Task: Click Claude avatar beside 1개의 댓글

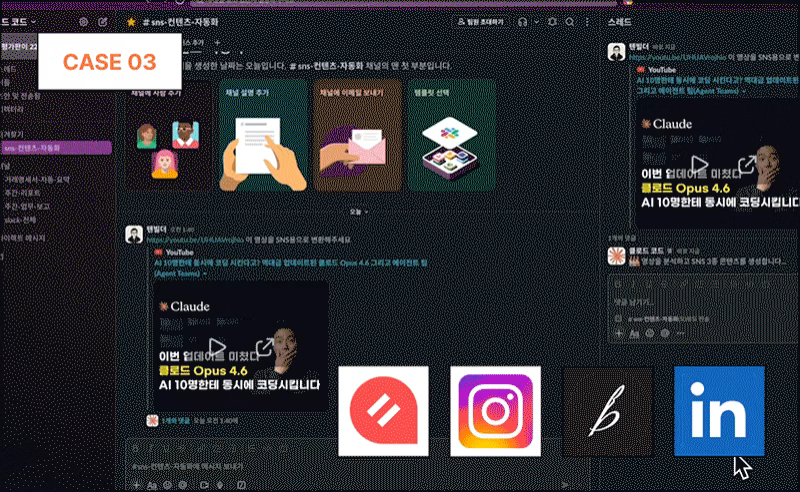Action: pyautogui.click(x=152, y=421)
